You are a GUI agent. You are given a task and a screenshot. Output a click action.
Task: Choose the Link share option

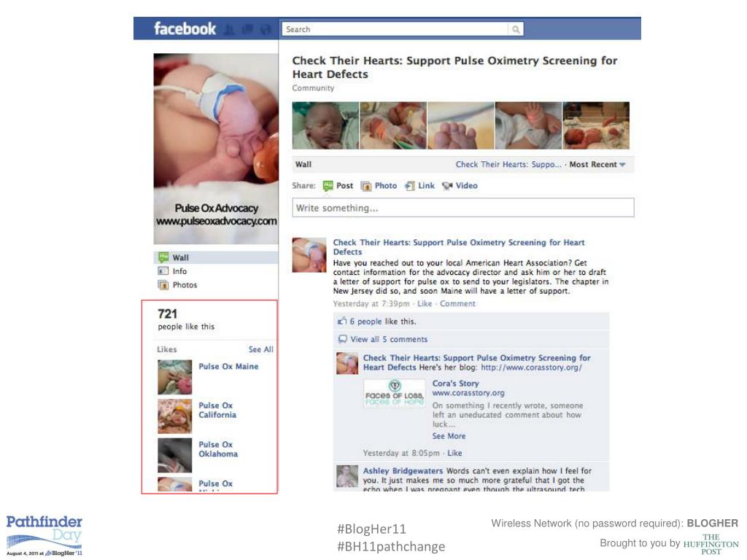(419, 186)
